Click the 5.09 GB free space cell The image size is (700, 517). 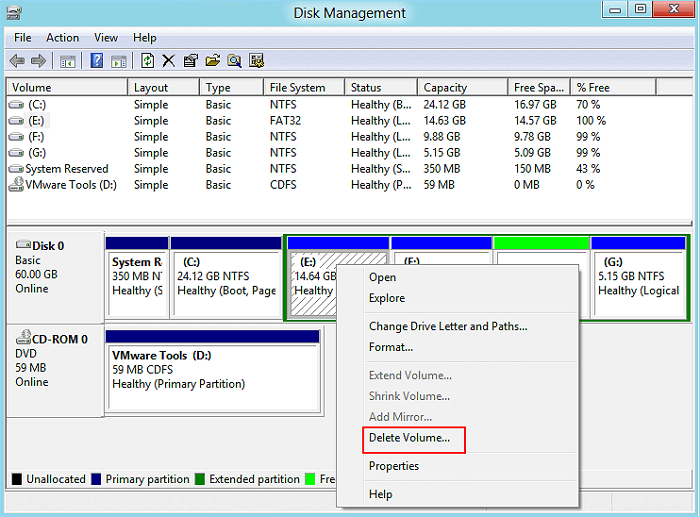click(x=532, y=153)
